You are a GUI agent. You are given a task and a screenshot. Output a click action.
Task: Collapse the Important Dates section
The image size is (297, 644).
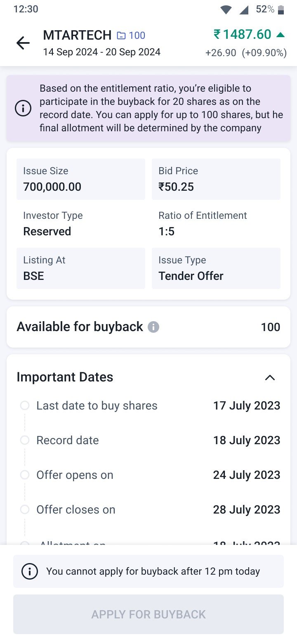[x=270, y=377]
